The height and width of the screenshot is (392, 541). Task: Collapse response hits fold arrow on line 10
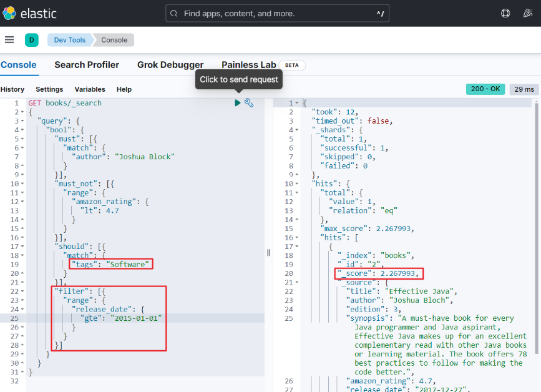click(x=297, y=184)
